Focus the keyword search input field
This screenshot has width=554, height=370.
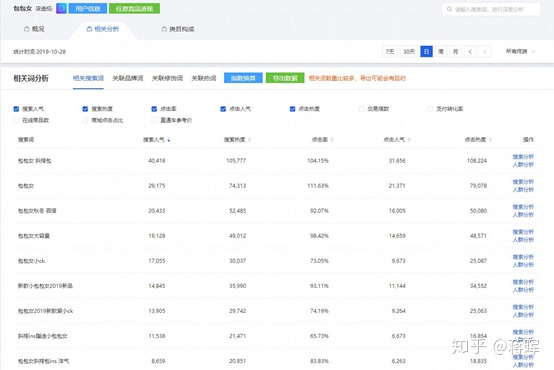click(x=491, y=9)
